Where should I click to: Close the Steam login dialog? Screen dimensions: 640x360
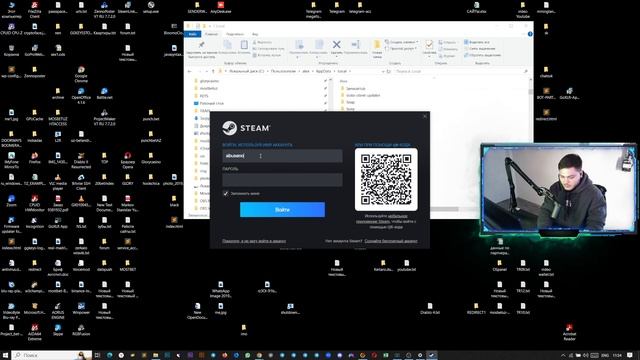pos(424,116)
